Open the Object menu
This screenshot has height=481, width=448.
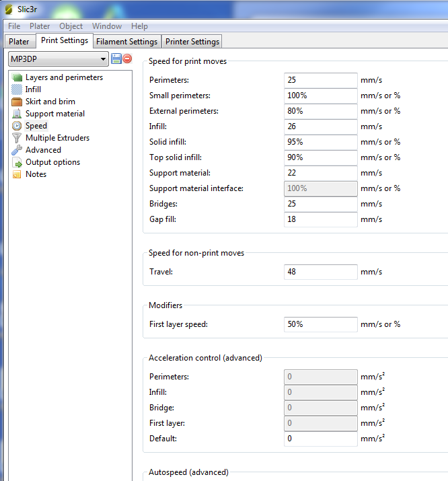pos(71,26)
